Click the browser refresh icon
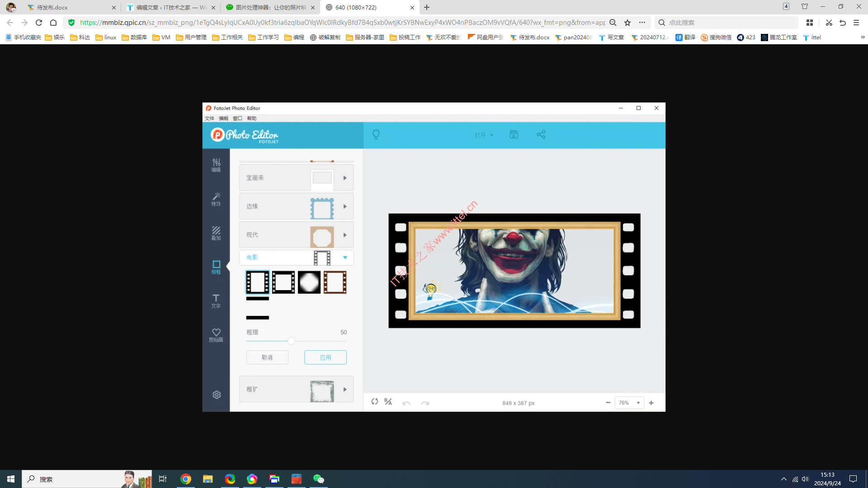The width and height of the screenshot is (868, 488). pos(39,23)
